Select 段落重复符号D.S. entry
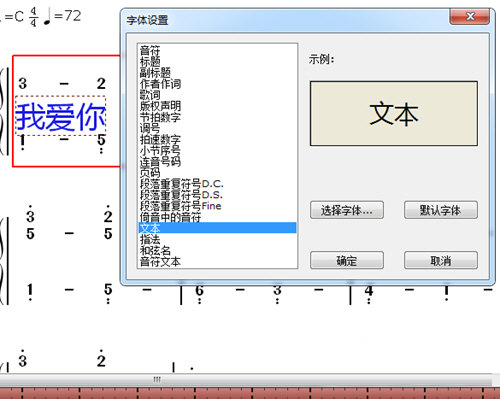 [x=217, y=195]
